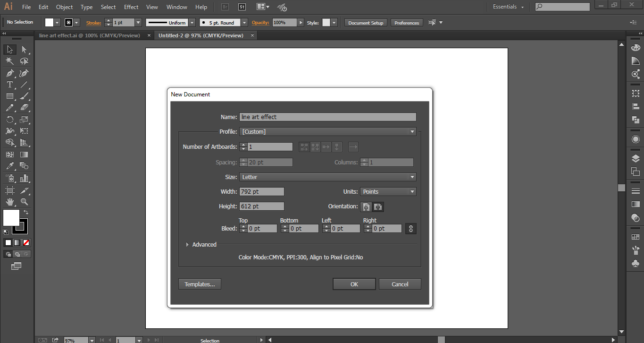Expand the Advanced section
This screenshot has height=343, width=644.
coord(188,245)
